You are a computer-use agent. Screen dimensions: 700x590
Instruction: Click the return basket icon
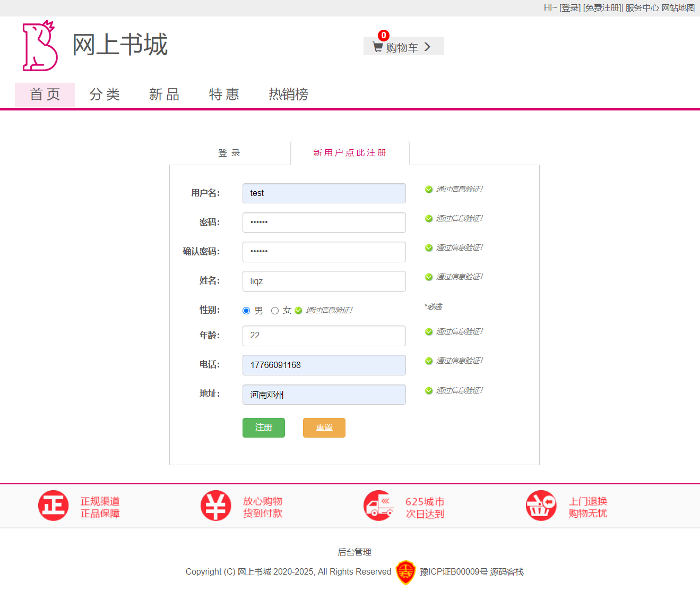[x=541, y=506]
